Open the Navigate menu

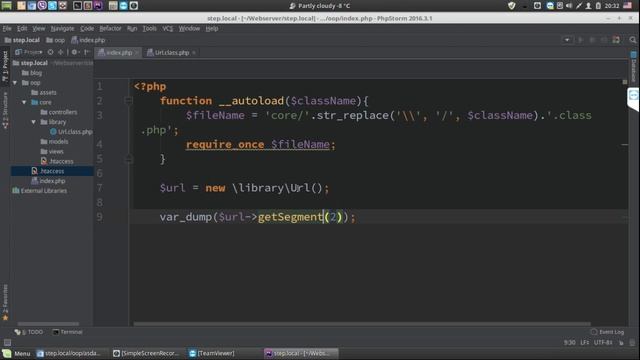point(62,29)
